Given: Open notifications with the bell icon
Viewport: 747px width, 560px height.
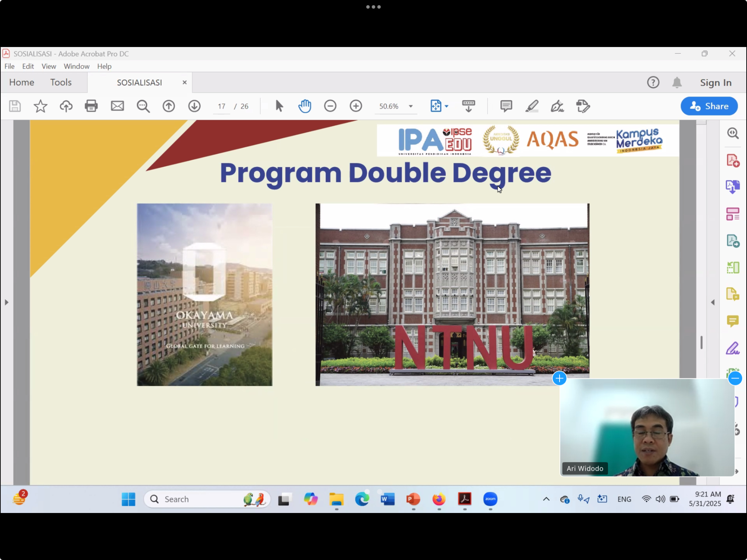Looking at the screenshot, I should (x=677, y=82).
